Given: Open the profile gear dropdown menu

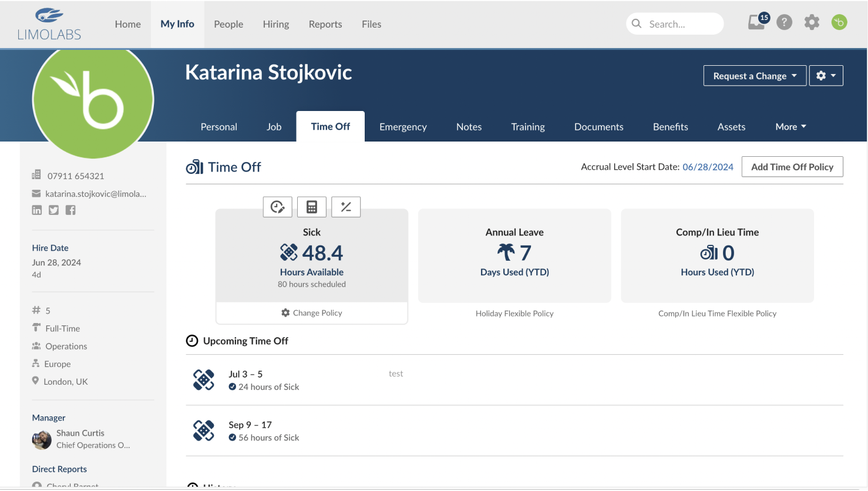Looking at the screenshot, I should (x=826, y=76).
